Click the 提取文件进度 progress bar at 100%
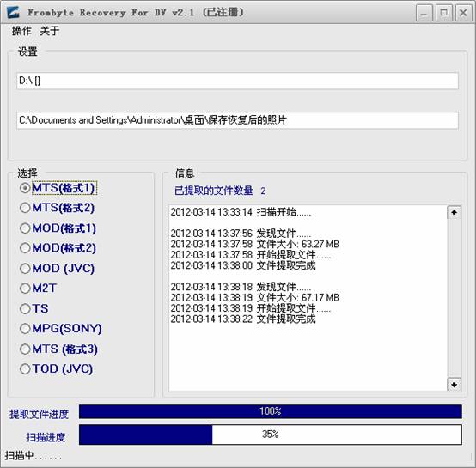This screenshot has height=468, width=476. pos(271,411)
